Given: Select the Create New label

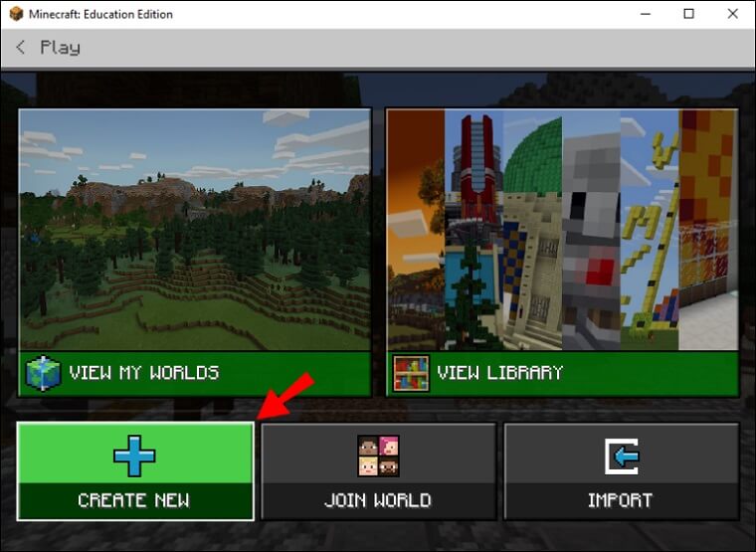Looking at the screenshot, I should coord(134,500).
